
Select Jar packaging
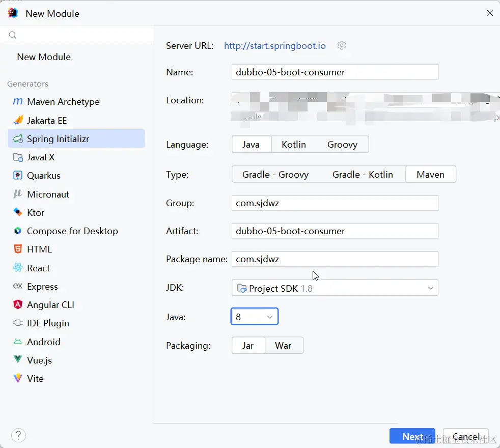(x=248, y=345)
